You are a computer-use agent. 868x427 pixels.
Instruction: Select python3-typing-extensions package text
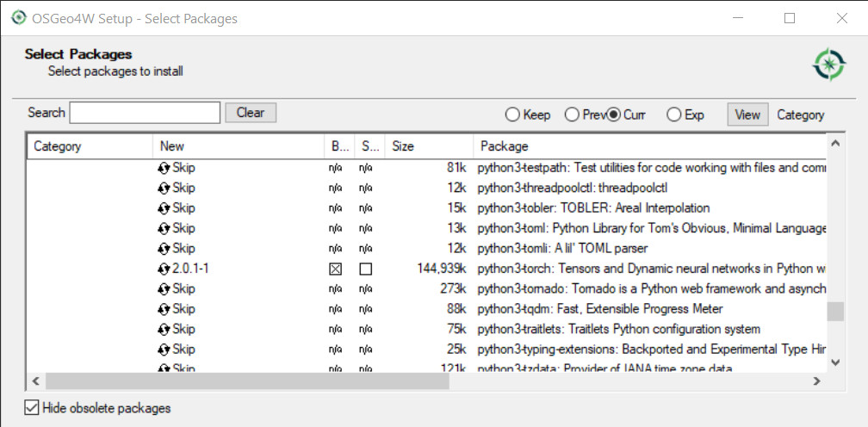click(652, 350)
